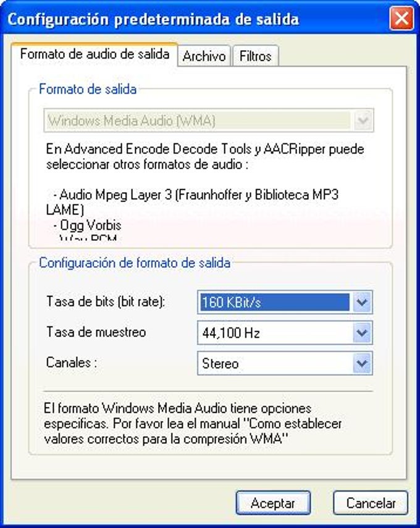
Task: Select the Formato de audio de salida tab
Action: pyautogui.click(x=94, y=54)
